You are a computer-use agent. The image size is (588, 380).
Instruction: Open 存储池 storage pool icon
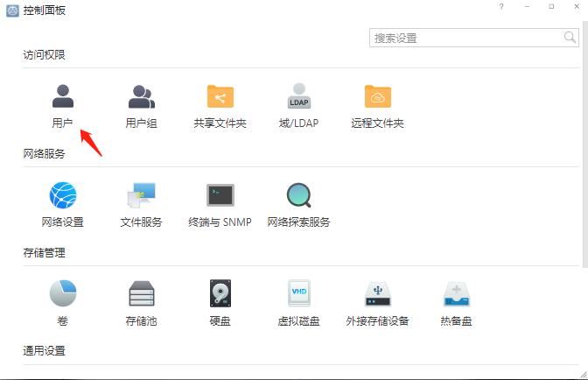(x=141, y=294)
